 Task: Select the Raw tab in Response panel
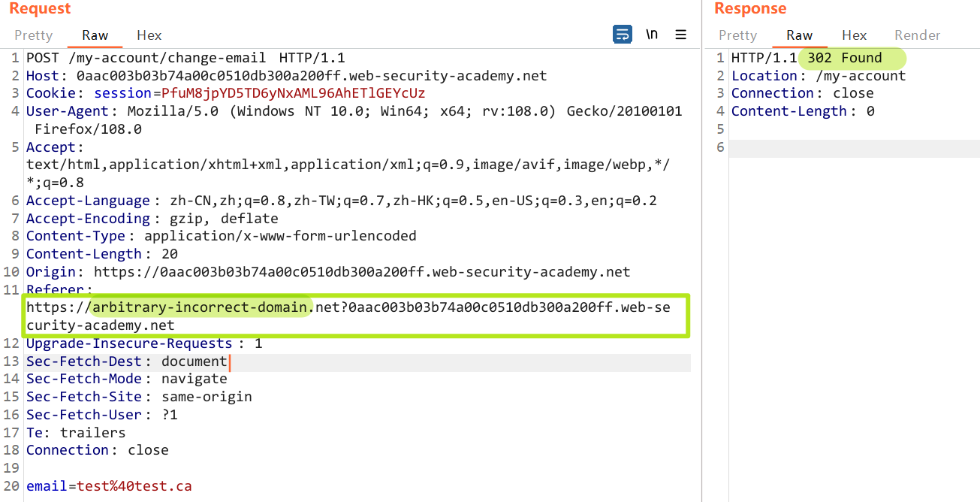799,35
